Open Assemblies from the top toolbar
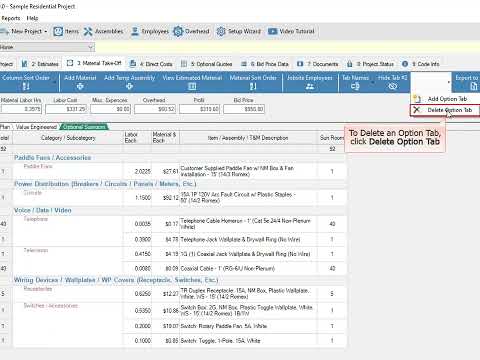Image resolution: width=480 pixels, height=360 pixels. point(103,31)
